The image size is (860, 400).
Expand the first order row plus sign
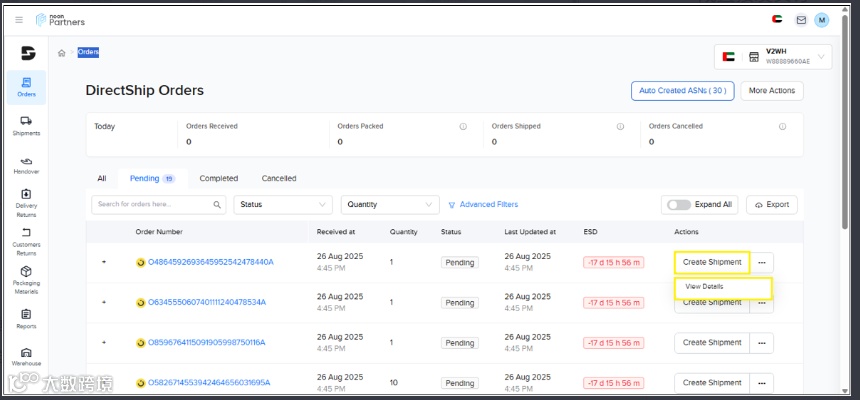(x=104, y=262)
